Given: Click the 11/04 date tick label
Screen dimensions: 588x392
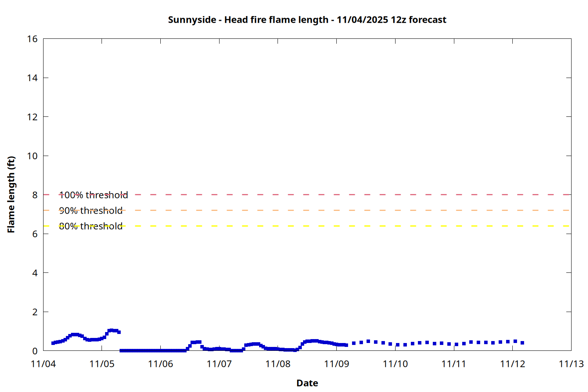Looking at the screenshot, I should point(43,364).
